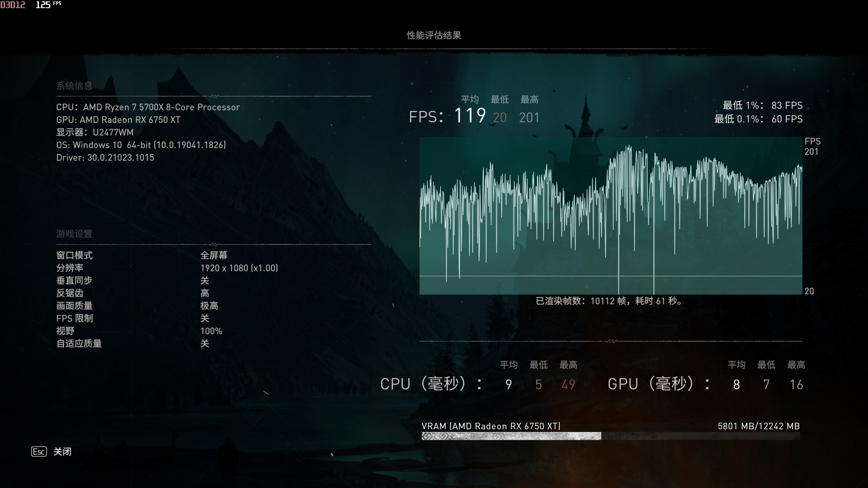Click 关闭 to close the results
The height and width of the screenshot is (488, 868).
click(62, 451)
